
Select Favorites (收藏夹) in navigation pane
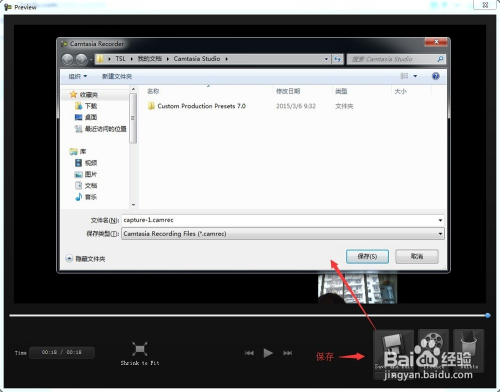[x=89, y=95]
